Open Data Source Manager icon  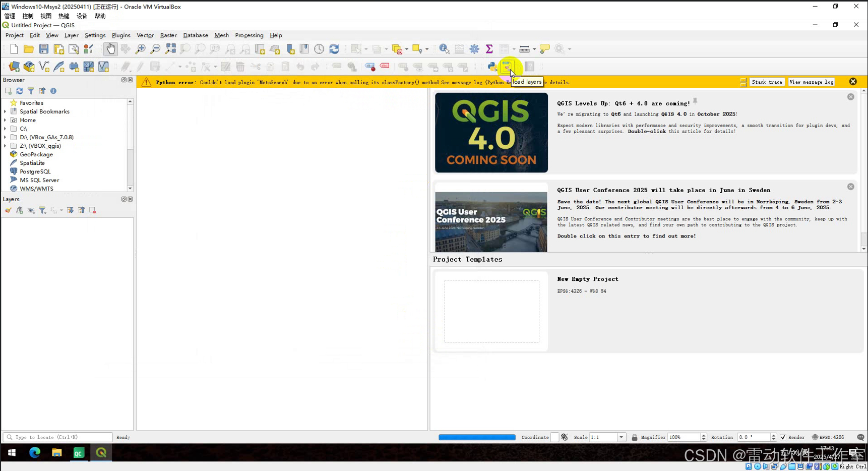[x=14, y=67]
